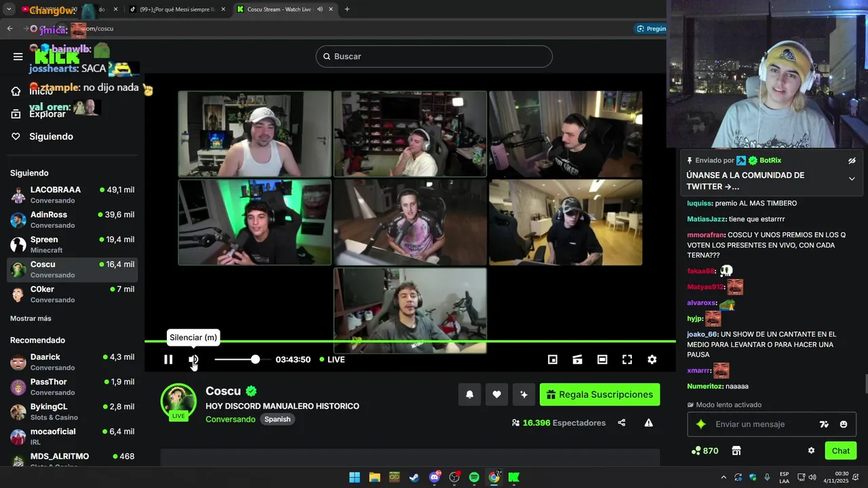Open volume control in system tray
868x488 pixels.
click(812, 477)
